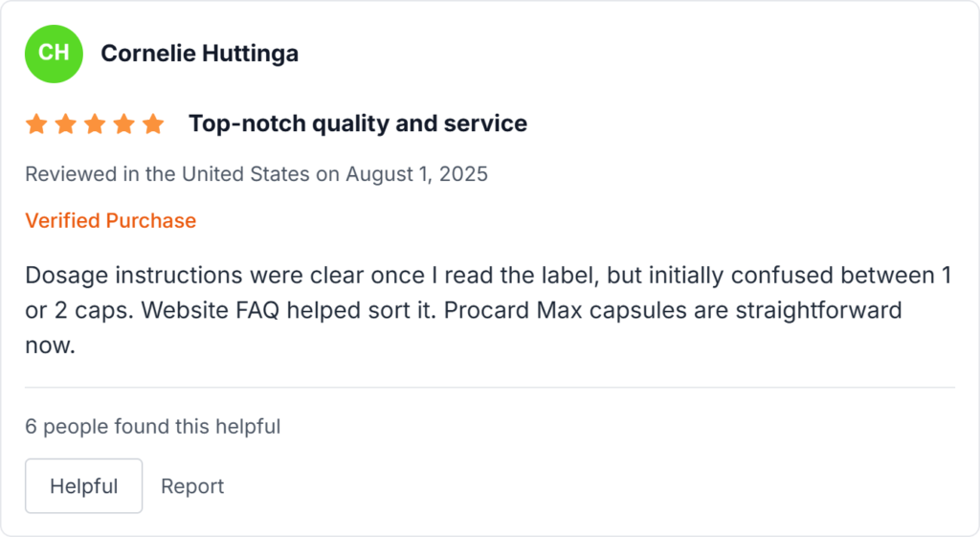This screenshot has height=537, width=980.
Task: Click the horizontal divider above helpful count
Action: (x=489, y=388)
